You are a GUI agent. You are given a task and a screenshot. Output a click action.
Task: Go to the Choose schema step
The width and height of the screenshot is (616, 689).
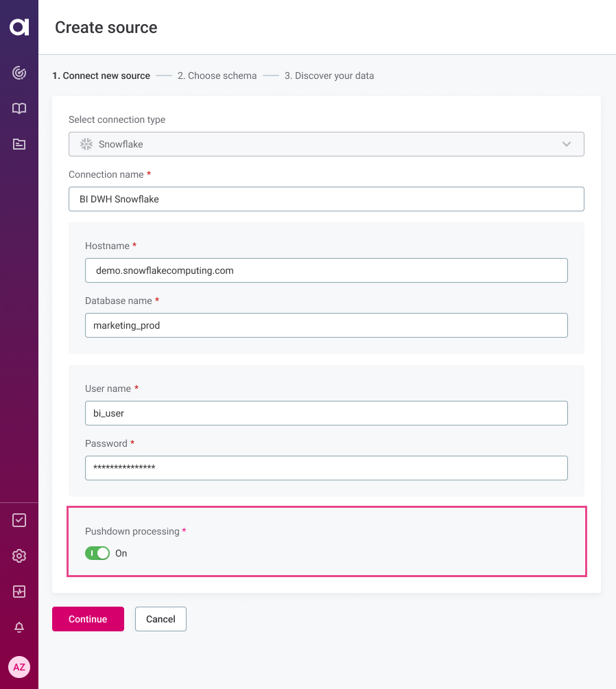tap(217, 75)
